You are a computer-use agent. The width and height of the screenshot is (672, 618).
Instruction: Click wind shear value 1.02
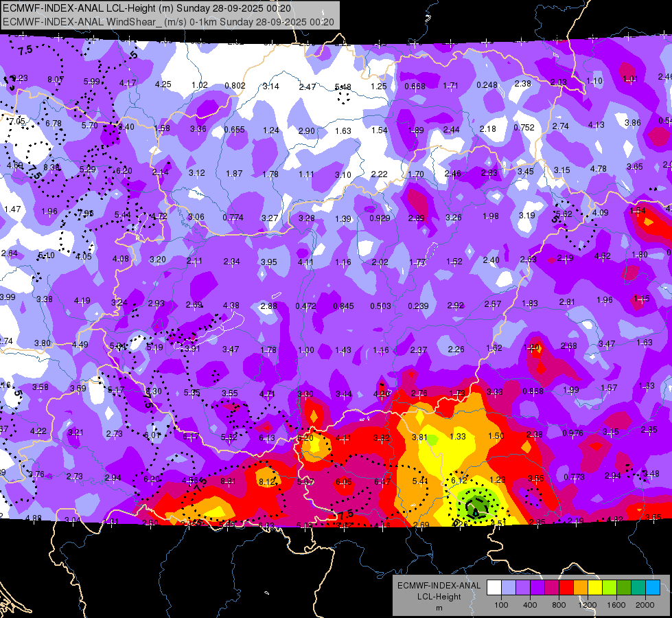200,85
